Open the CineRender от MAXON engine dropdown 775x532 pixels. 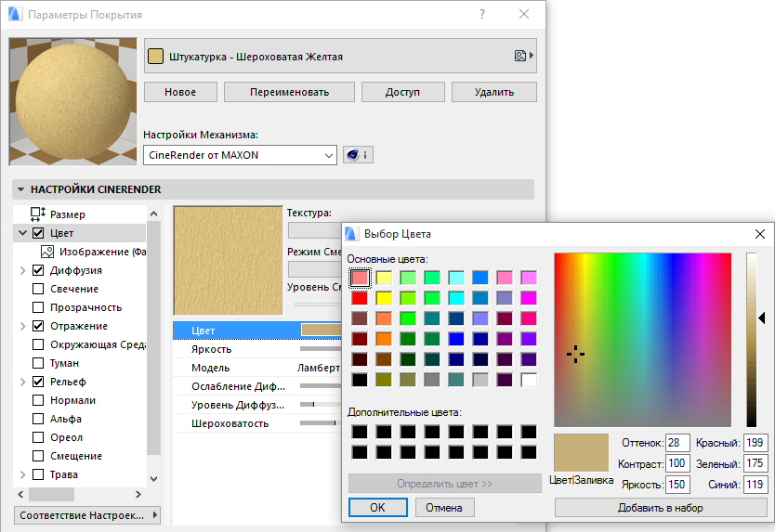[x=240, y=155]
